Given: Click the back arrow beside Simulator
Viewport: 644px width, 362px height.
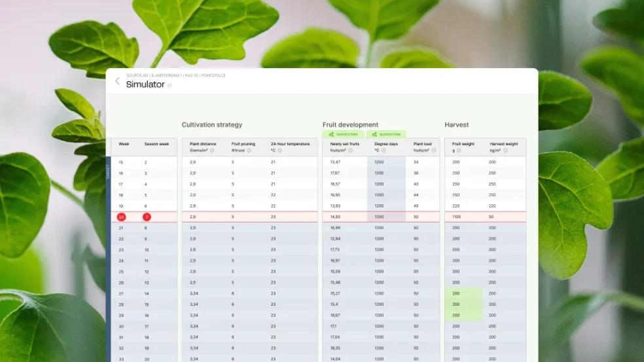Looking at the screenshot, I should point(117,81).
